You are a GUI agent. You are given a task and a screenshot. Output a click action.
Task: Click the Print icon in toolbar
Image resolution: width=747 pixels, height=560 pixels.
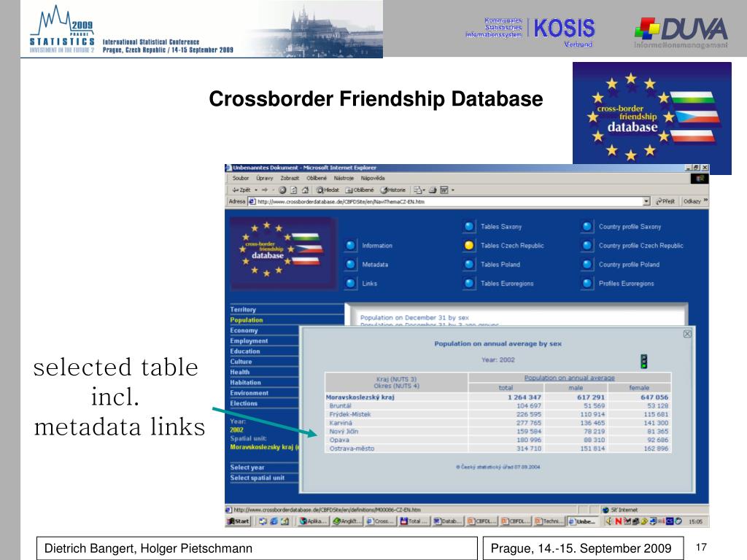pos(433,190)
